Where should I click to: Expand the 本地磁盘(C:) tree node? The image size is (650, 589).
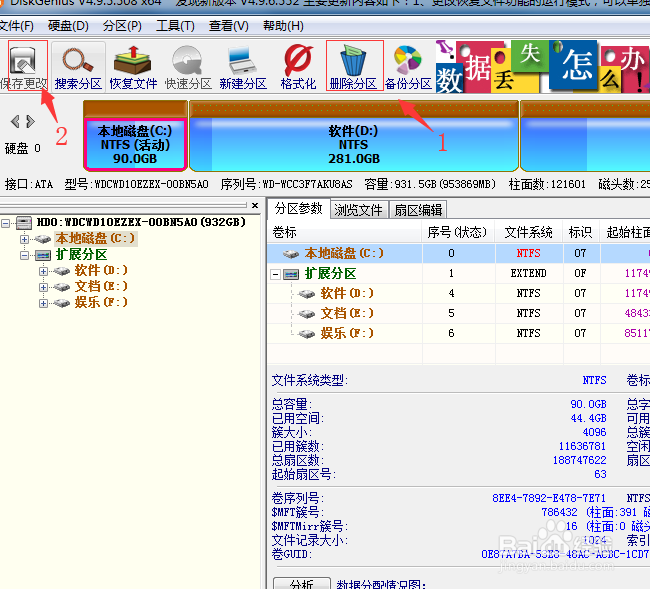tap(24, 239)
